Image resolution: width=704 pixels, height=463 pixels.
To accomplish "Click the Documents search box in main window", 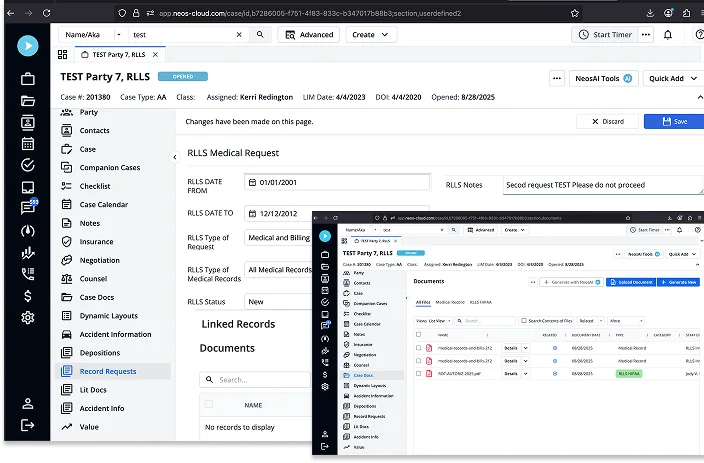I will pos(255,380).
